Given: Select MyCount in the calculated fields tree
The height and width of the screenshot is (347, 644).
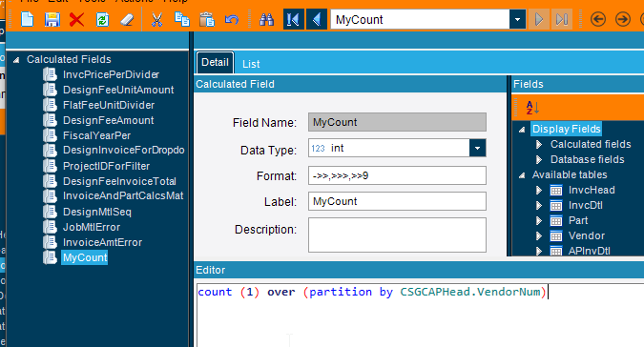Looking at the screenshot, I should 85,257.
